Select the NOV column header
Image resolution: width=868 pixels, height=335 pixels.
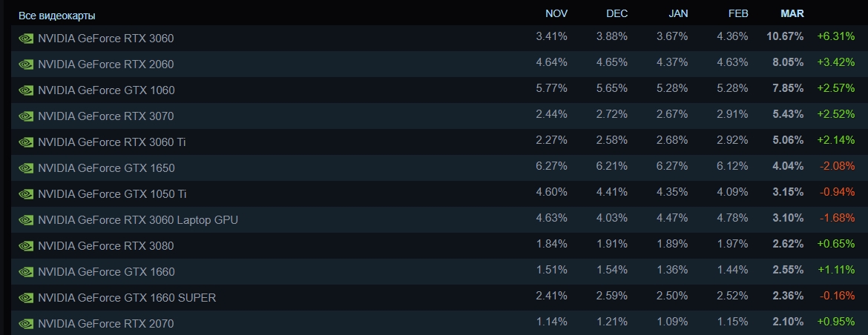[x=556, y=14]
